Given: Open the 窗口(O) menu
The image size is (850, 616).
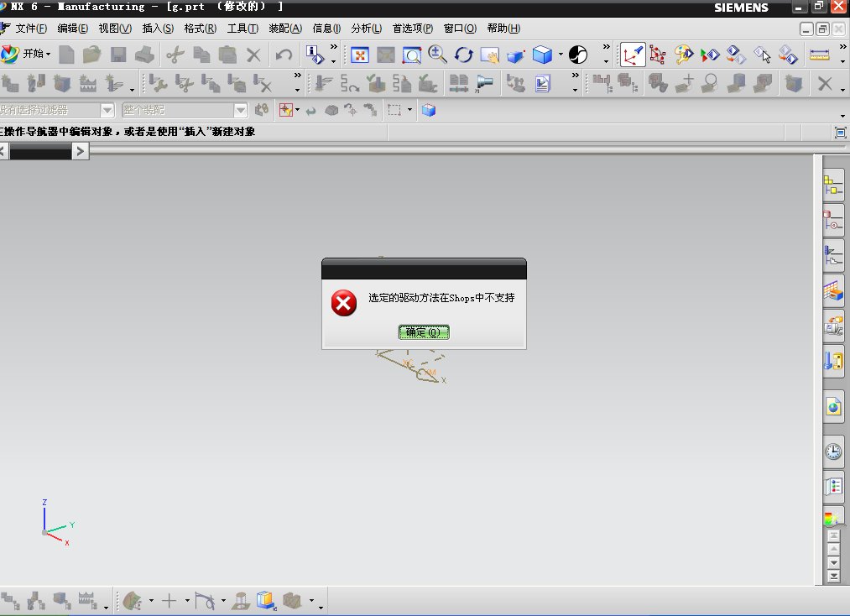Looking at the screenshot, I should coord(460,29).
